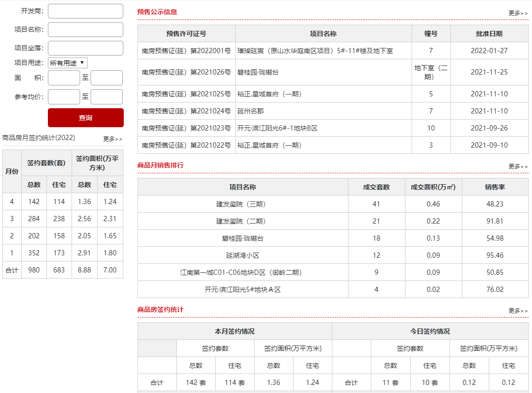The height and width of the screenshot is (393, 532).
Task: Open 延湖湾小区 in sales ranking
Action: (242, 255)
